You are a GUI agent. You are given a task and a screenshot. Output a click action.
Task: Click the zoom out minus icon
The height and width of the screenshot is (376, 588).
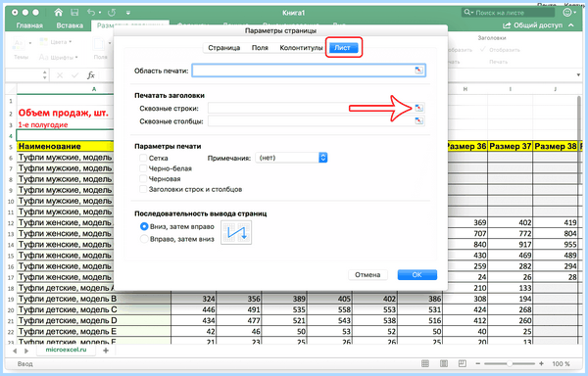click(478, 363)
